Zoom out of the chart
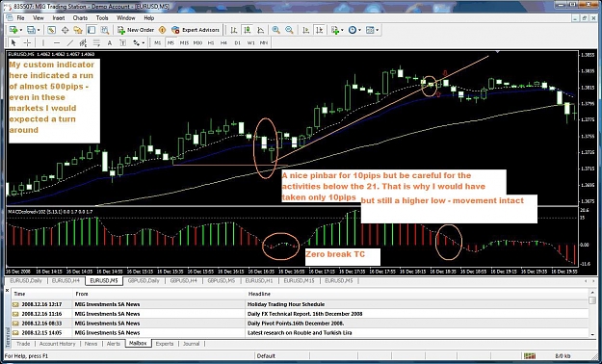Viewport: 602px width, 364px height. [289, 30]
